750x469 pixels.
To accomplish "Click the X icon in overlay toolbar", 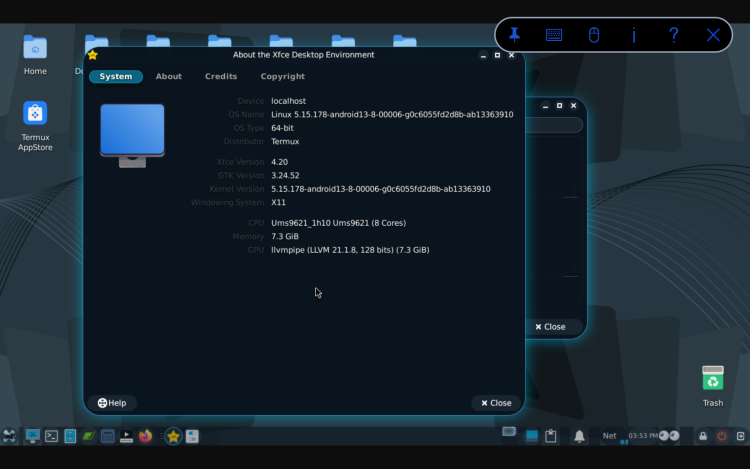I will coord(713,35).
